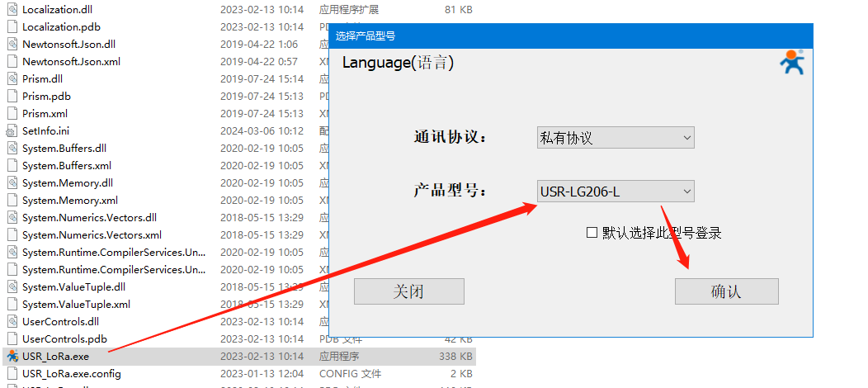Image resolution: width=868 pixels, height=388 pixels.
Task: Select the file named System.Memory.dll
Action: coord(68,182)
